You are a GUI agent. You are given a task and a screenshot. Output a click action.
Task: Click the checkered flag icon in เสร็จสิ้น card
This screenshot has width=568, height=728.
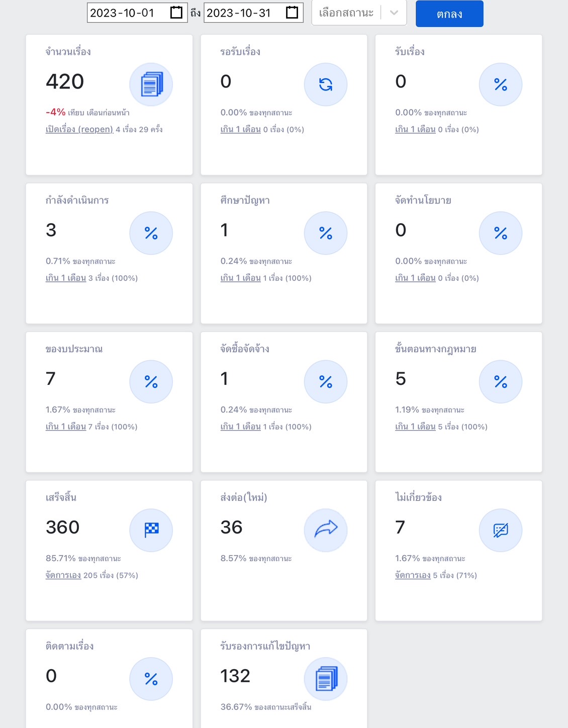coord(151,530)
